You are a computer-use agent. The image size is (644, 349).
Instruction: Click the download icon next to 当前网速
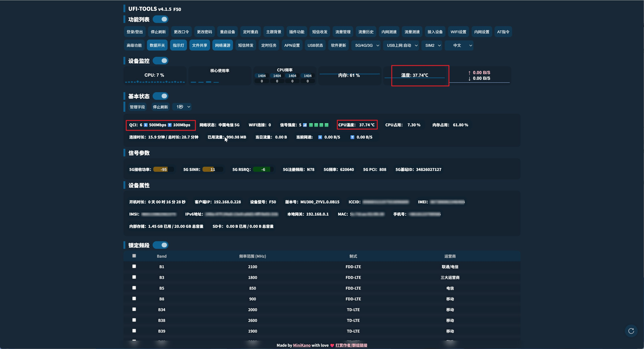click(x=320, y=137)
